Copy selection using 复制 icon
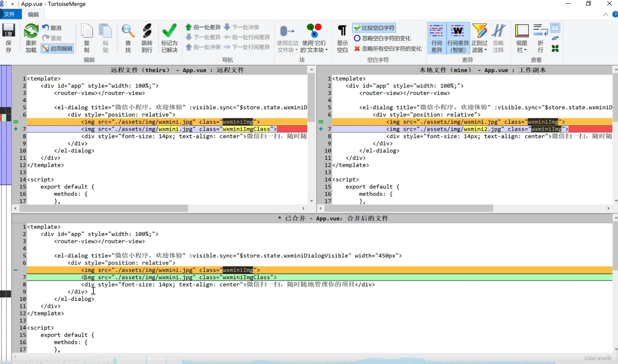 [86, 38]
